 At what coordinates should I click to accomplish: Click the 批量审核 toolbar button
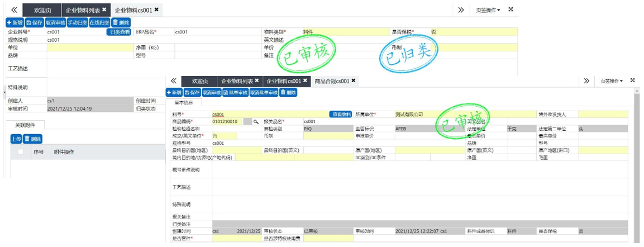[x=236, y=92]
